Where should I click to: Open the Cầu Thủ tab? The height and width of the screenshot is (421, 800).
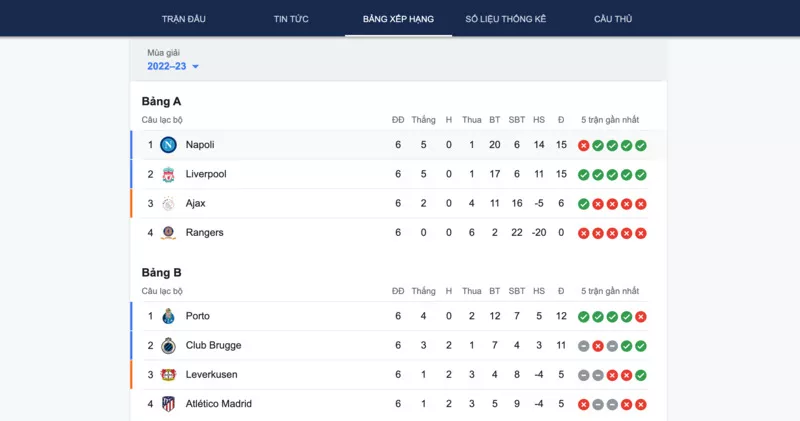613,19
